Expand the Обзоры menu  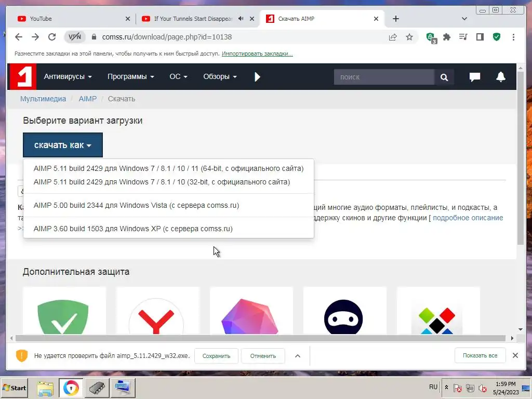[220, 77]
